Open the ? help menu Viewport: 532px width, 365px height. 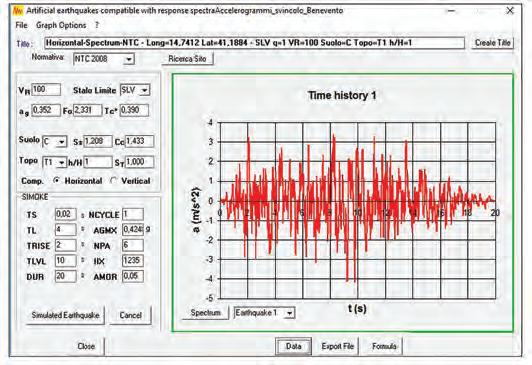[x=97, y=25]
